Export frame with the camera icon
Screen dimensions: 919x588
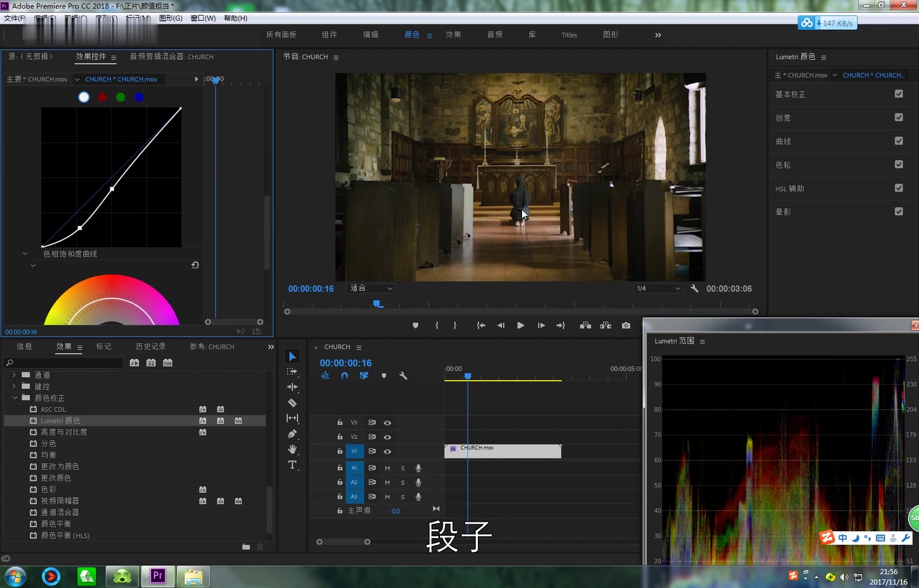pyautogui.click(x=626, y=326)
